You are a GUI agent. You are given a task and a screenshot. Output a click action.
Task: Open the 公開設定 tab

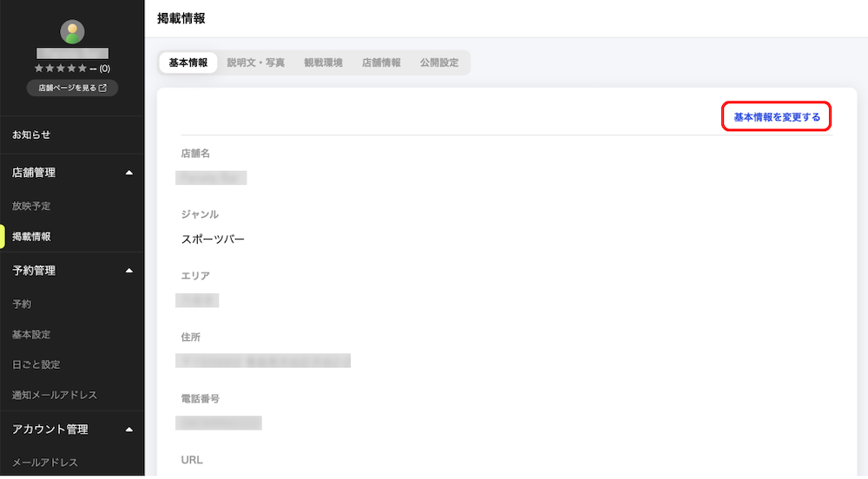[439, 62]
